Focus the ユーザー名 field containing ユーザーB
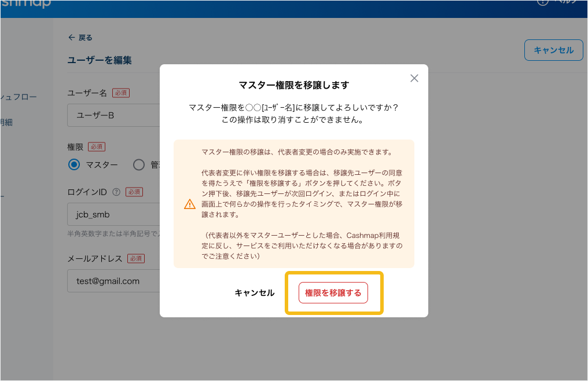The width and height of the screenshot is (588, 381). click(113, 115)
